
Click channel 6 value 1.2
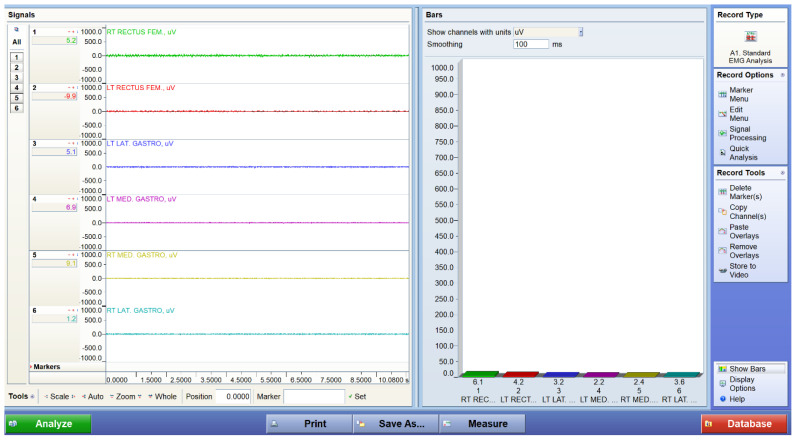54,319
